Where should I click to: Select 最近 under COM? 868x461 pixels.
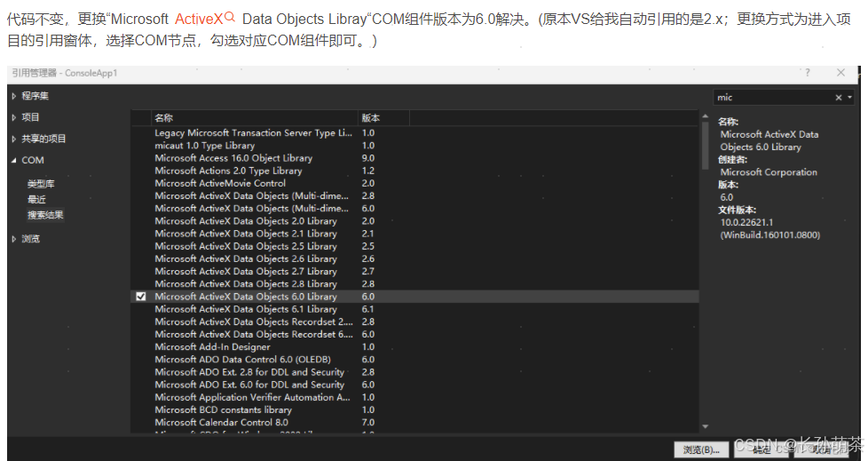(x=36, y=199)
